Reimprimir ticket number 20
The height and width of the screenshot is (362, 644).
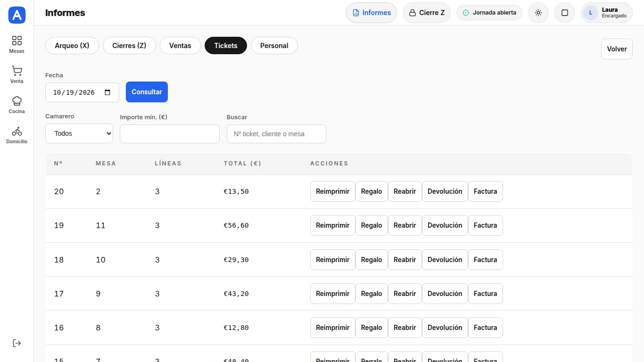[333, 191]
